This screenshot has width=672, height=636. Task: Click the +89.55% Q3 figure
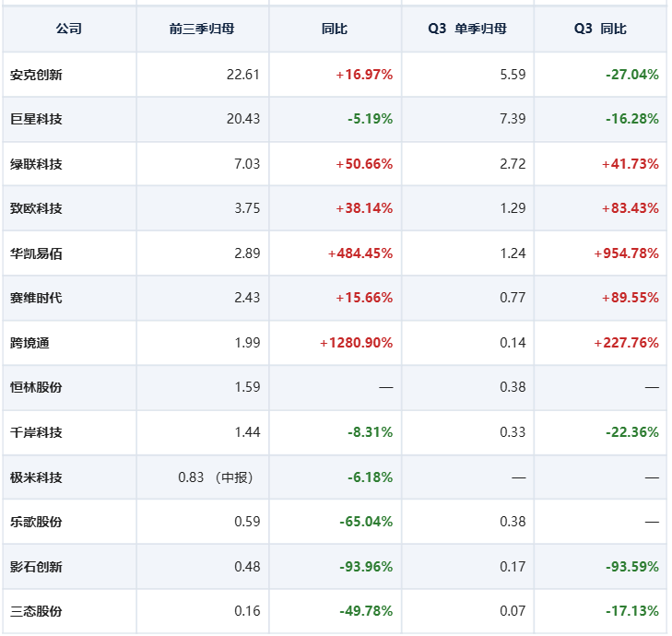[631, 298]
